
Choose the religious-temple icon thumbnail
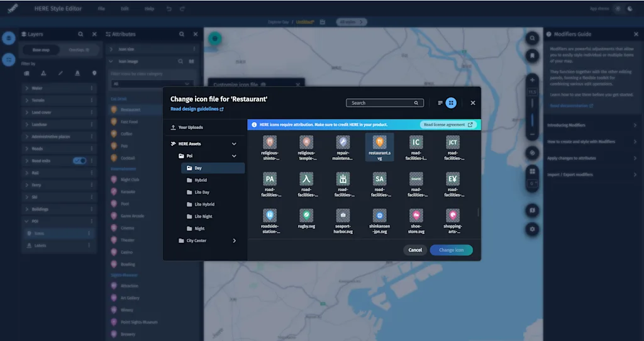[x=306, y=143]
